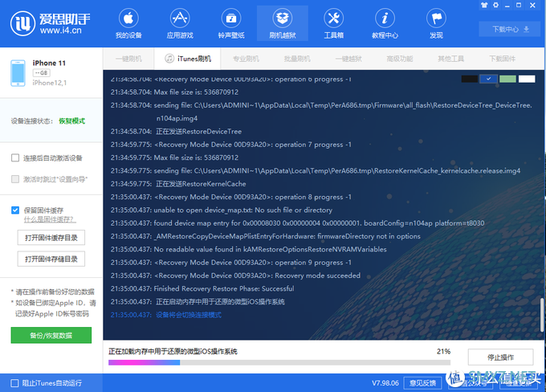The width and height of the screenshot is (546, 392).
Task: Click green 备份/恢复数据 button
Action: 51,335
